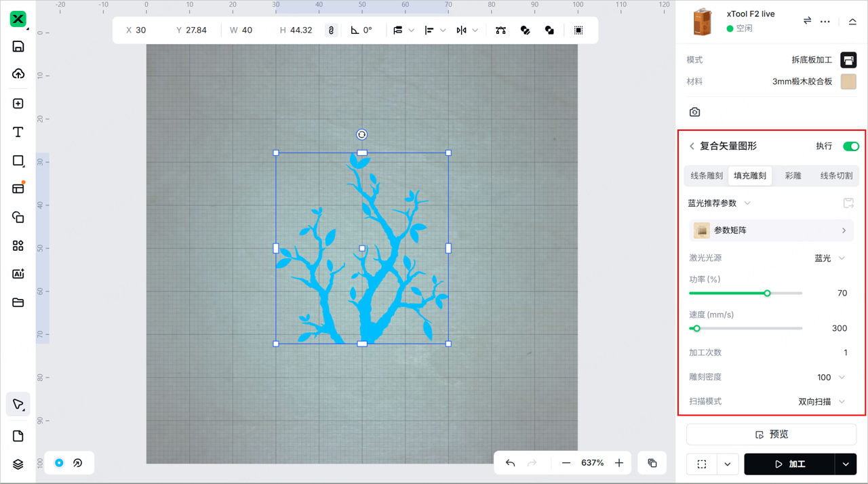This screenshot has height=484, width=868.
Task: Click the 功率 power slider handle
Action: coord(767,294)
